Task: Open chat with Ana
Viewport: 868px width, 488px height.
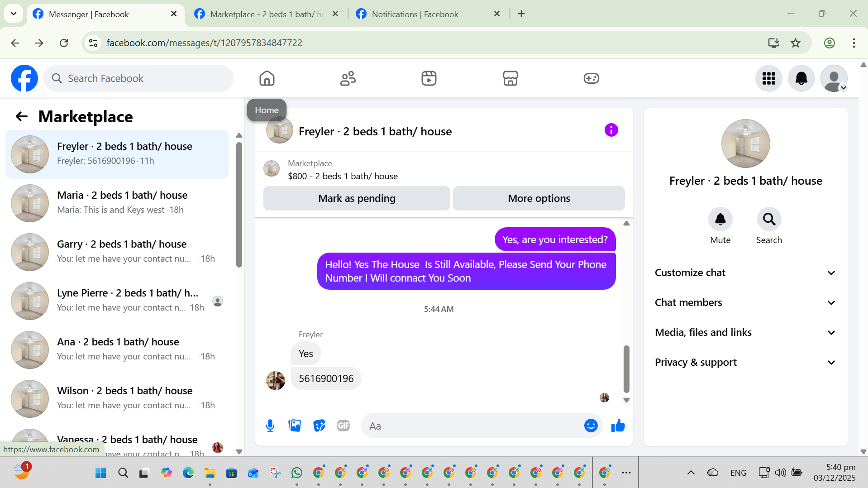Action: (117, 350)
